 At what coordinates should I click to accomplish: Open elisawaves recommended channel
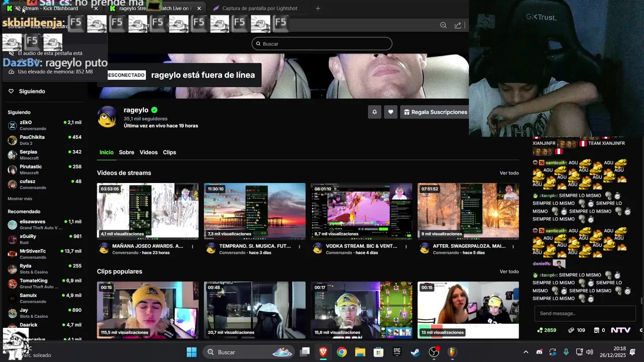(44, 224)
